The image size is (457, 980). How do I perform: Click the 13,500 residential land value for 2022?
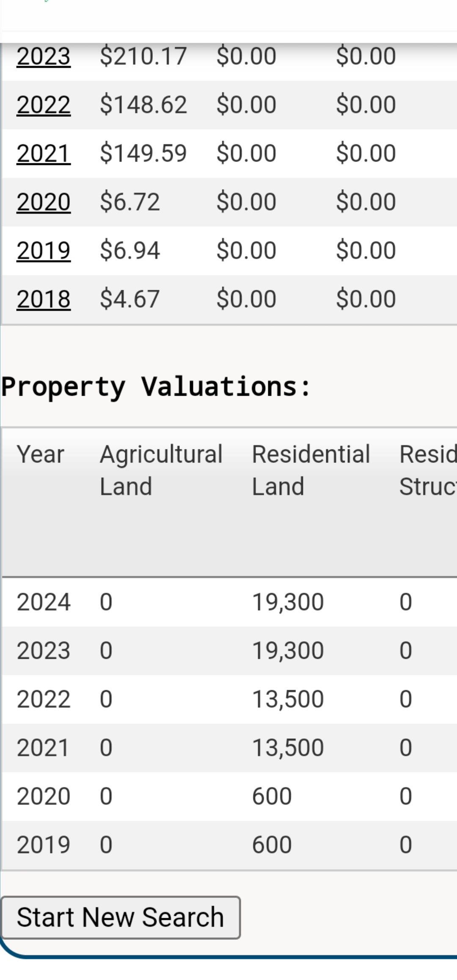tap(288, 699)
